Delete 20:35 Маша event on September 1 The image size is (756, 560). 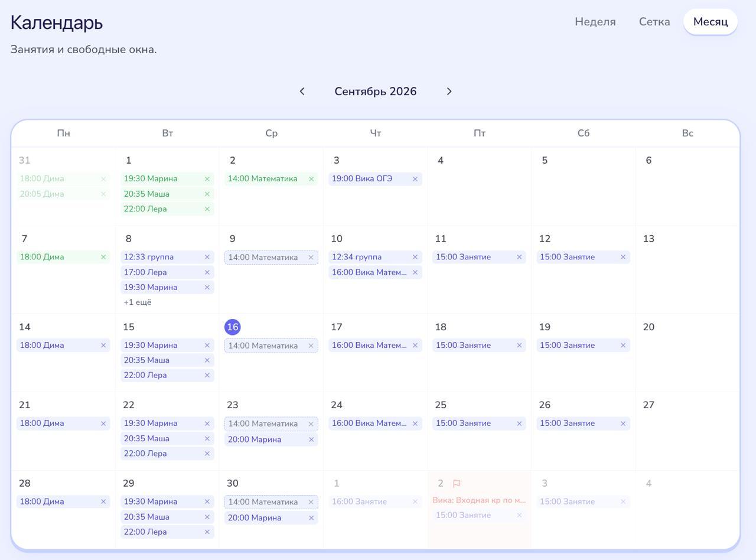207,194
